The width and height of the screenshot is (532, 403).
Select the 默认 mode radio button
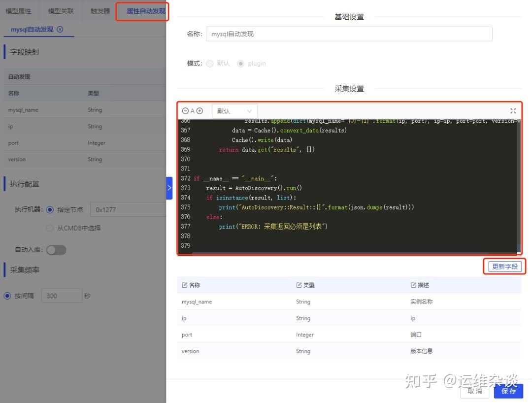click(209, 63)
